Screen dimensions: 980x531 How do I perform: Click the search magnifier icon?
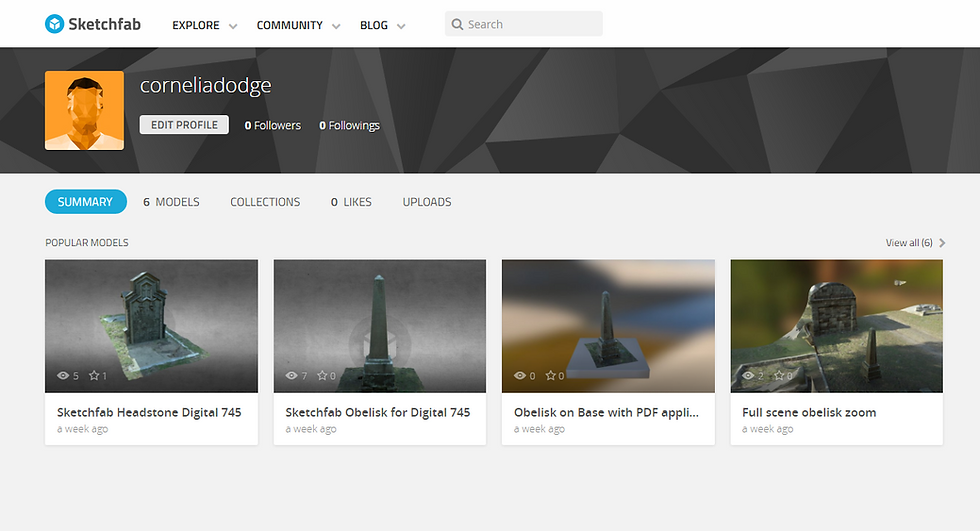458,24
